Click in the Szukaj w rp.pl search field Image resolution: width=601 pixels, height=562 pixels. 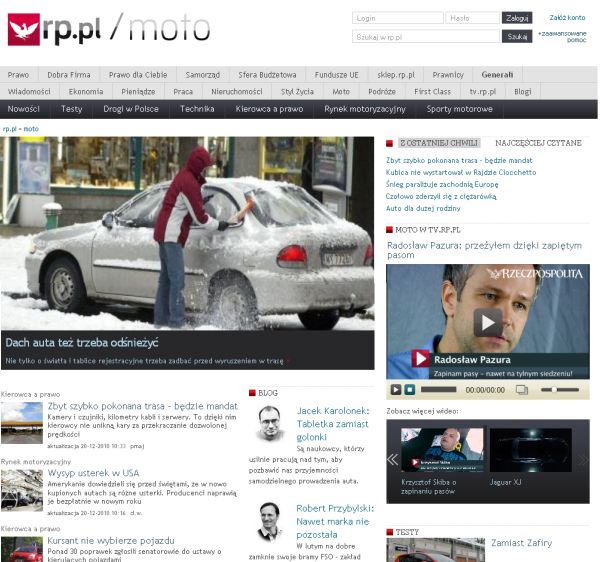(x=426, y=37)
